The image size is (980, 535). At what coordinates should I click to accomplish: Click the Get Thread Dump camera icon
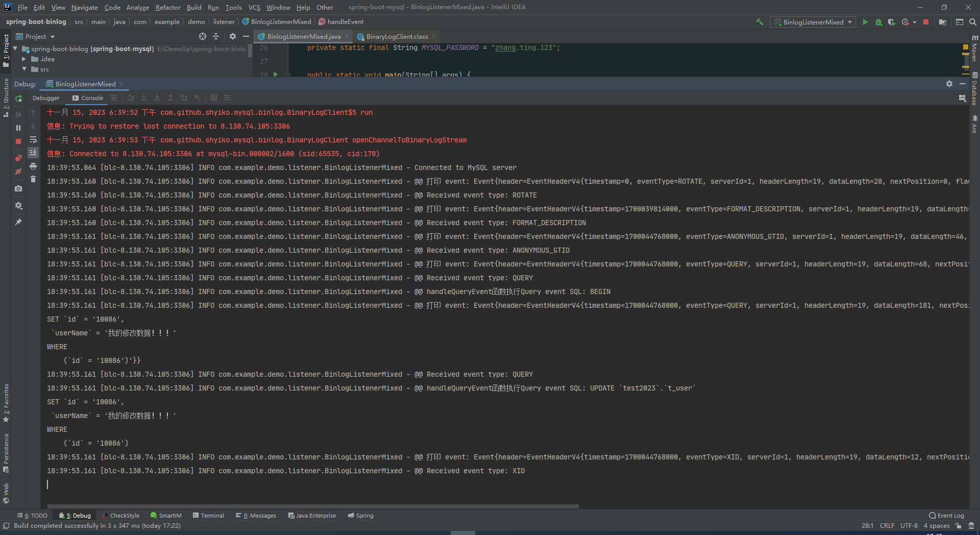coord(18,188)
